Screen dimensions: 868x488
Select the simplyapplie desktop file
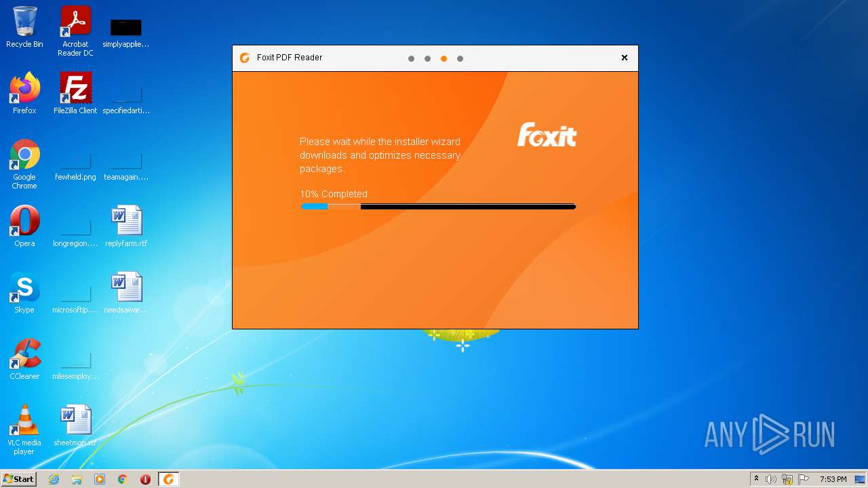click(x=125, y=33)
